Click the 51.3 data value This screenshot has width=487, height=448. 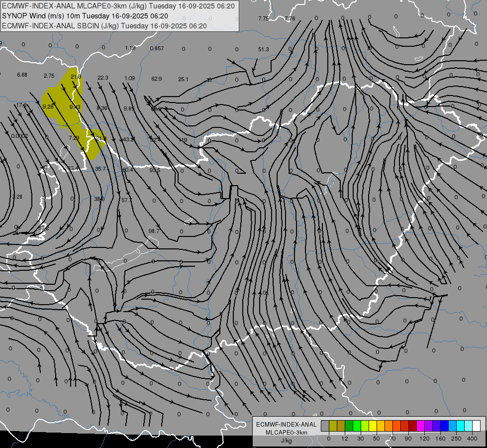coord(263,49)
